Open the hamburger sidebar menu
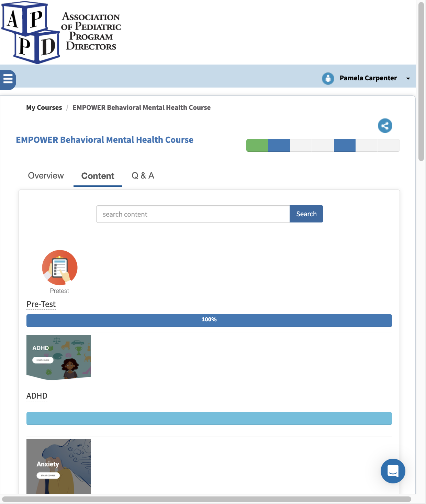This screenshot has height=504, width=426. 8,79
